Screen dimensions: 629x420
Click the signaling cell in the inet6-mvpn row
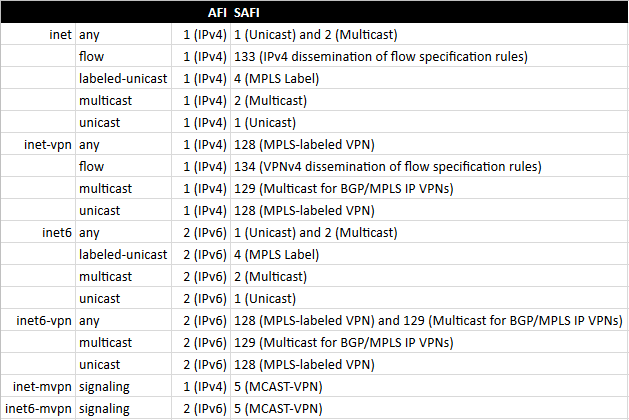(x=104, y=408)
